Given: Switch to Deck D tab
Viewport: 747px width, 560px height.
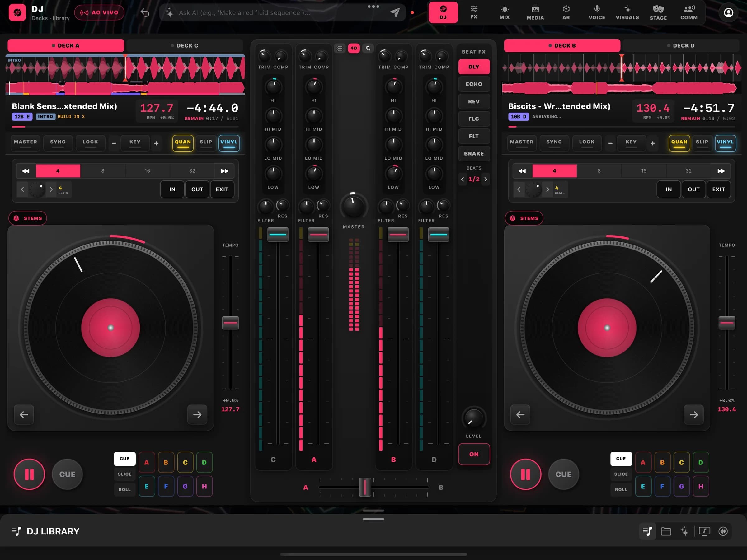Looking at the screenshot, I should click(681, 45).
